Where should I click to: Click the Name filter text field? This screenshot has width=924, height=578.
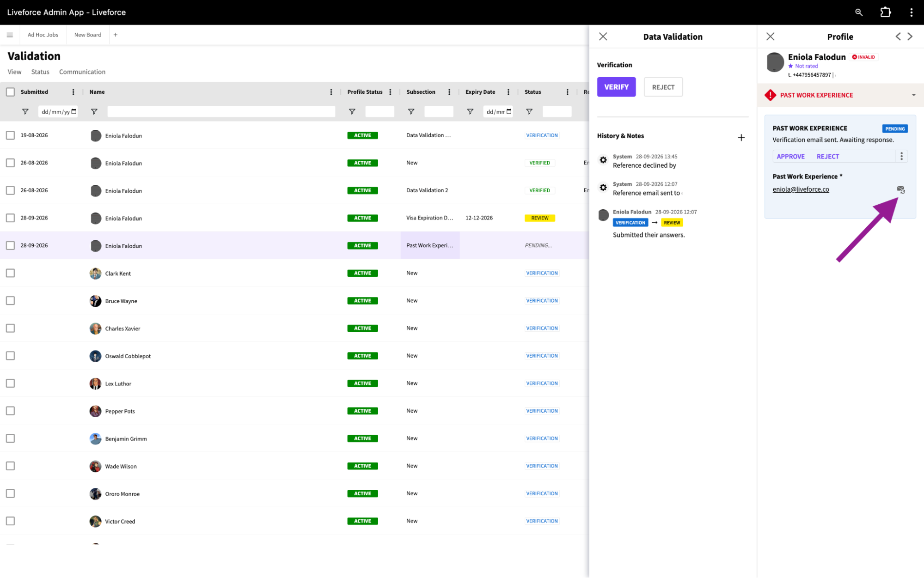click(221, 112)
